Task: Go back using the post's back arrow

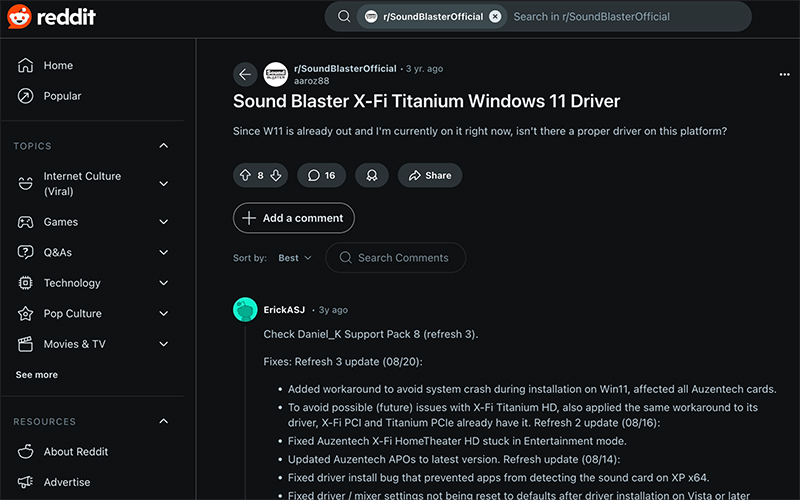Action: pyautogui.click(x=245, y=74)
